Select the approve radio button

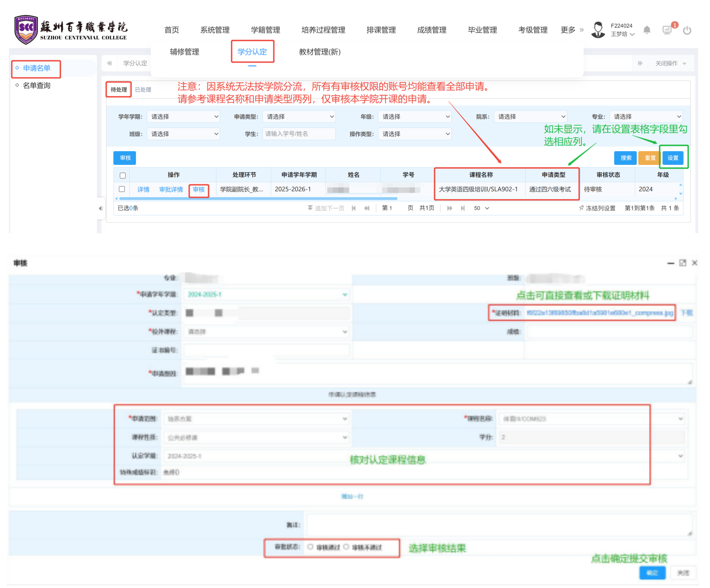click(x=310, y=547)
